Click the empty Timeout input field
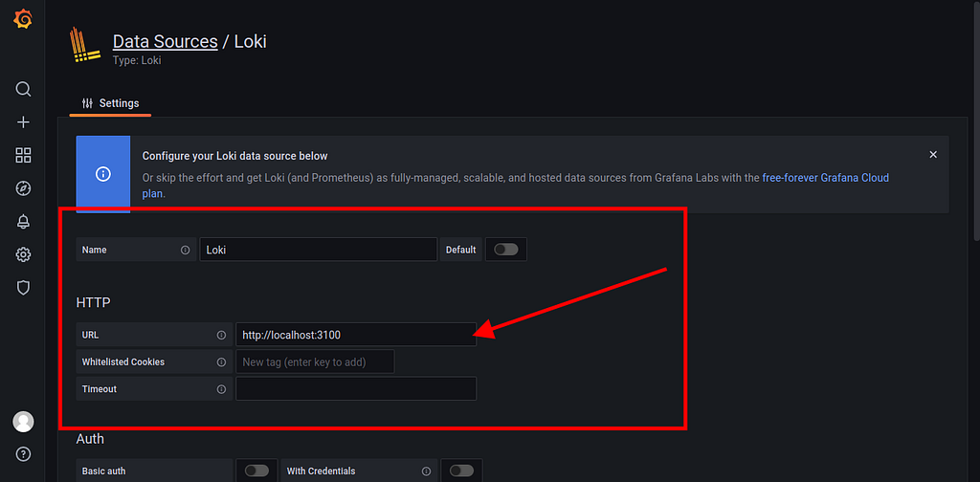 356,389
